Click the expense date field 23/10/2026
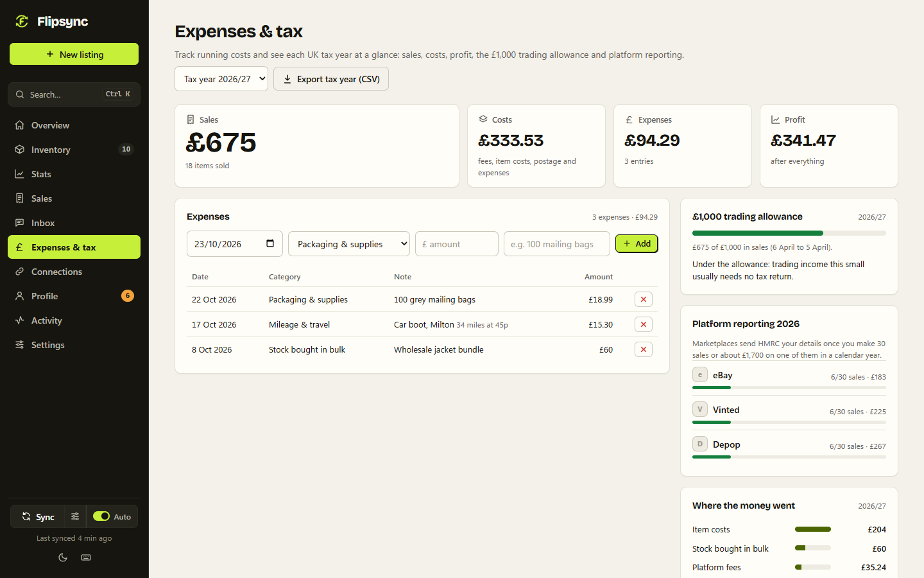Screen dimensions: 924x578 tap(235, 244)
